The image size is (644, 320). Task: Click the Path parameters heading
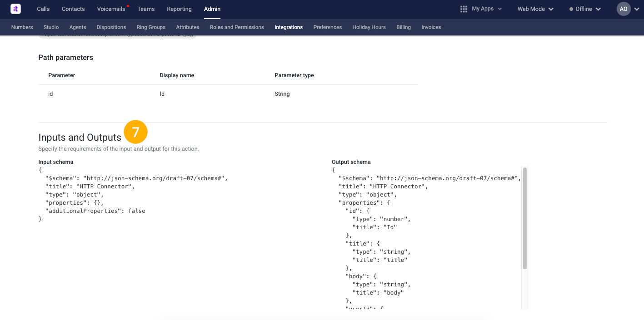click(66, 58)
